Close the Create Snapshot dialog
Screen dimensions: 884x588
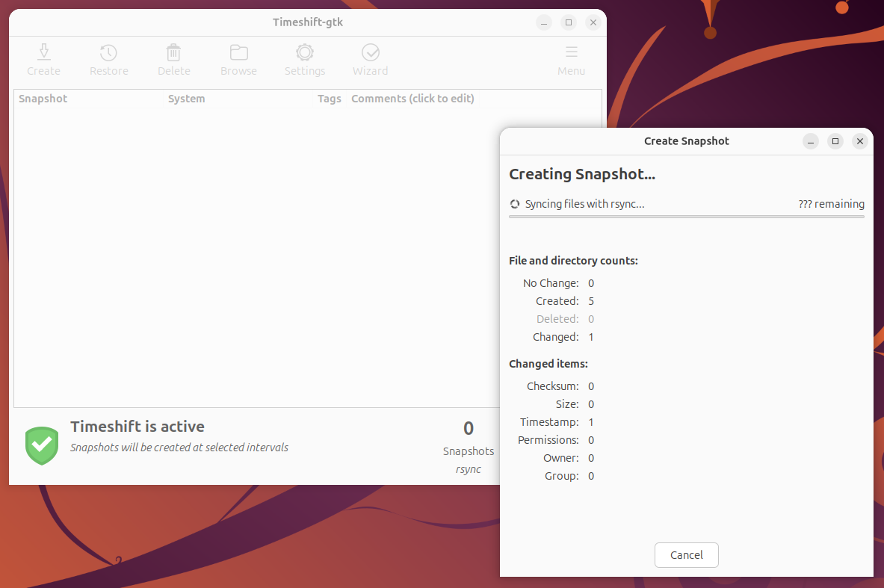point(860,141)
